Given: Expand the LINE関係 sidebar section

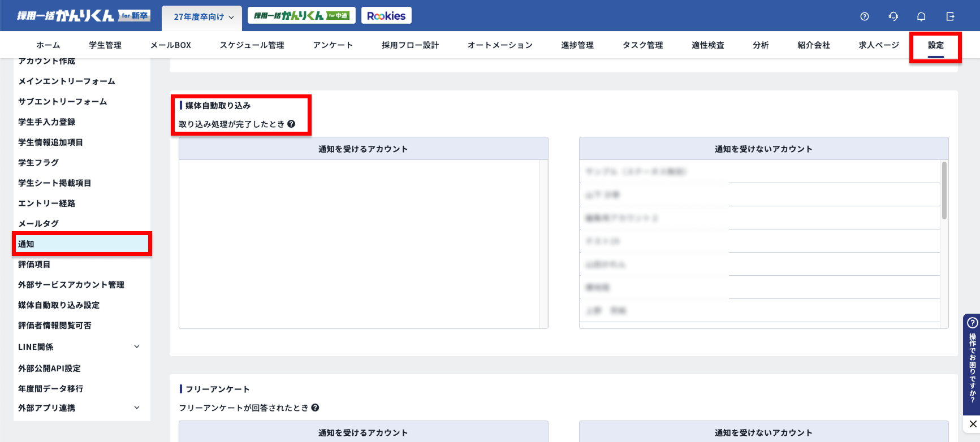Looking at the screenshot, I should (x=136, y=346).
